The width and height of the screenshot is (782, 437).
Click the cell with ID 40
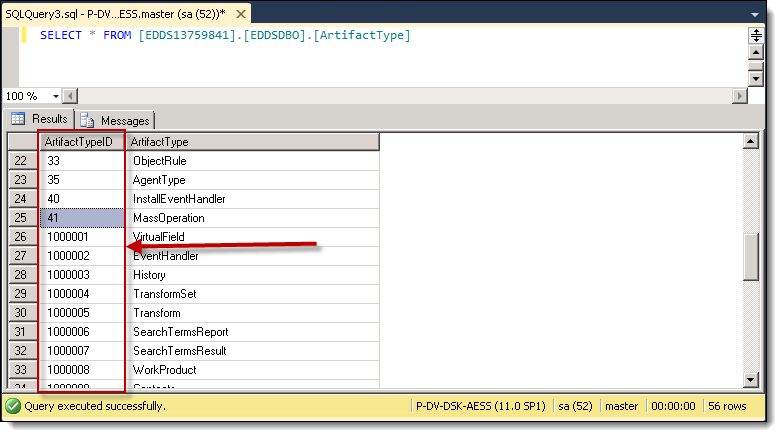coord(82,199)
